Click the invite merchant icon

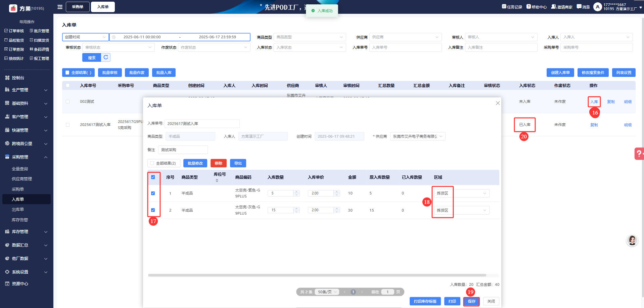tap(554, 7)
